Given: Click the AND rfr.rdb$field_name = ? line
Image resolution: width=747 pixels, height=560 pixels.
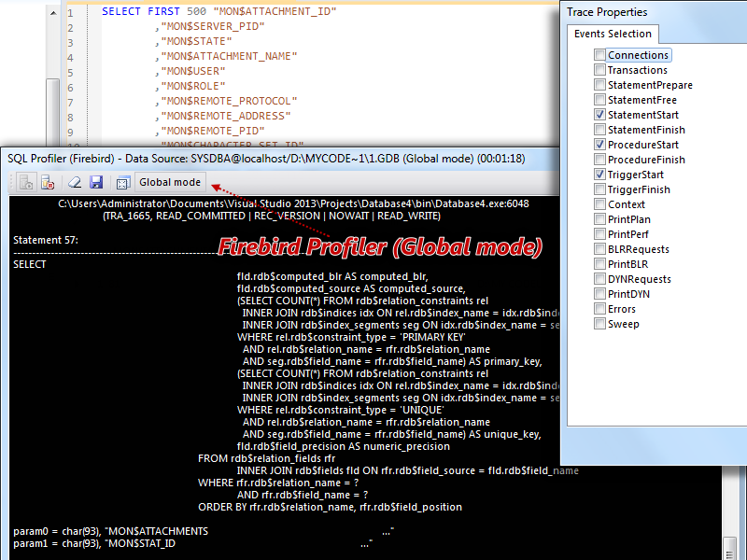Looking at the screenshot, I should click(x=303, y=496).
